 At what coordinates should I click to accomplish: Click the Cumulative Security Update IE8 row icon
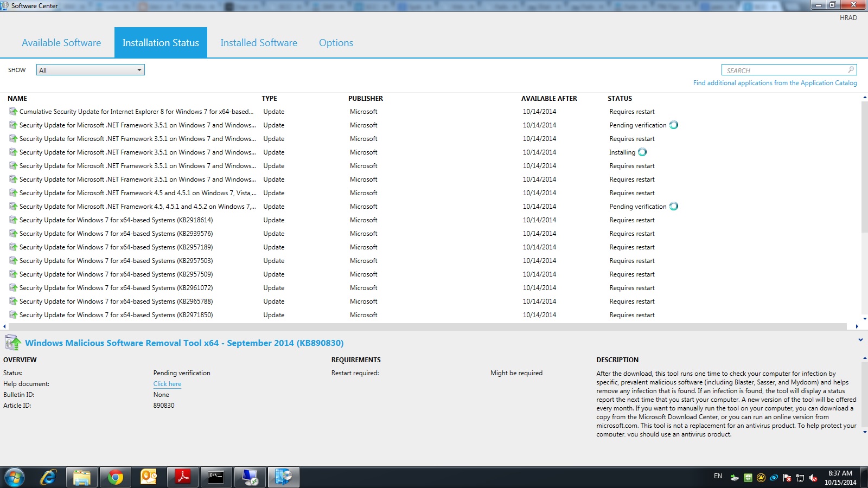pyautogui.click(x=13, y=112)
